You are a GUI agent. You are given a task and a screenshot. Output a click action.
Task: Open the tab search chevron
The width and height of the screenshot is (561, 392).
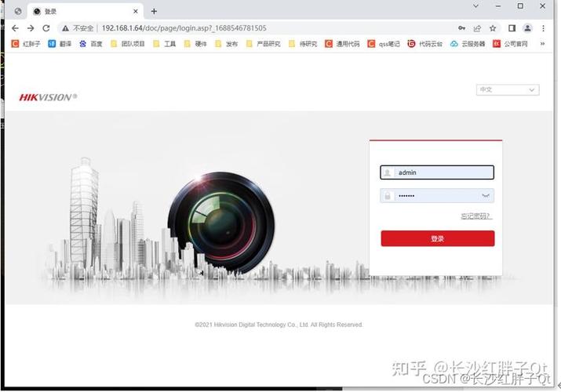coord(475,6)
